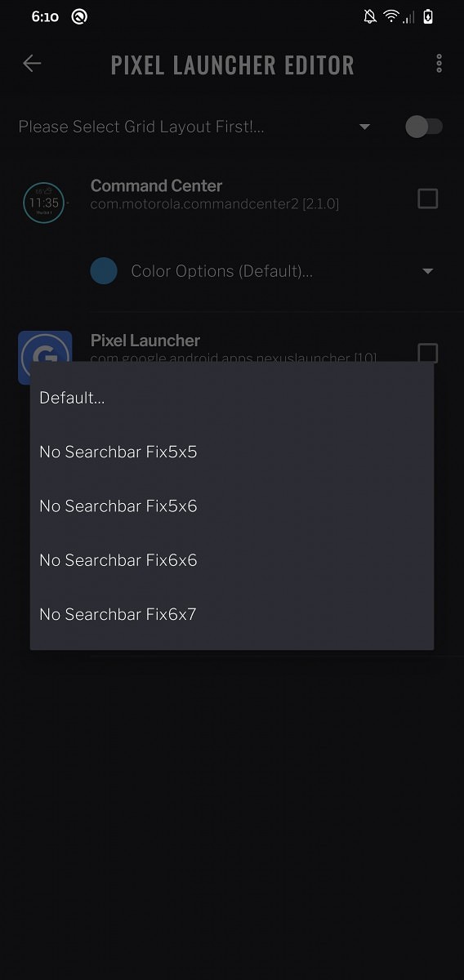Pick No Searchbar Fix6x6 option
Screen dimensions: 464x980
point(232,560)
